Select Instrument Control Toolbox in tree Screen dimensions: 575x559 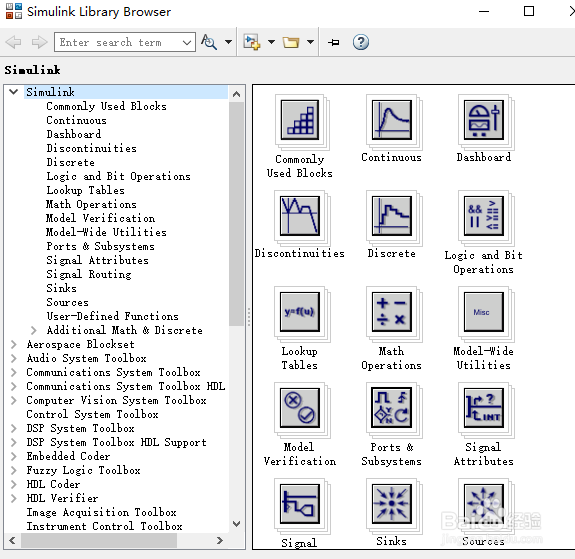(104, 526)
